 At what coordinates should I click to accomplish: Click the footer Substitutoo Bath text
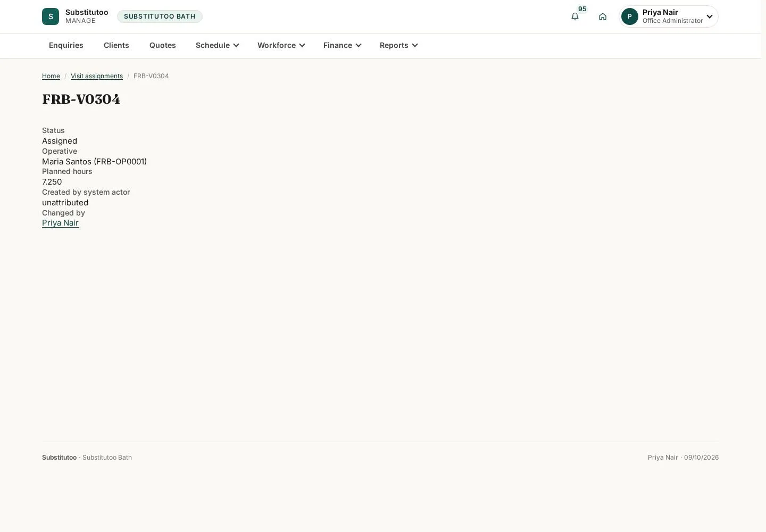tap(107, 458)
